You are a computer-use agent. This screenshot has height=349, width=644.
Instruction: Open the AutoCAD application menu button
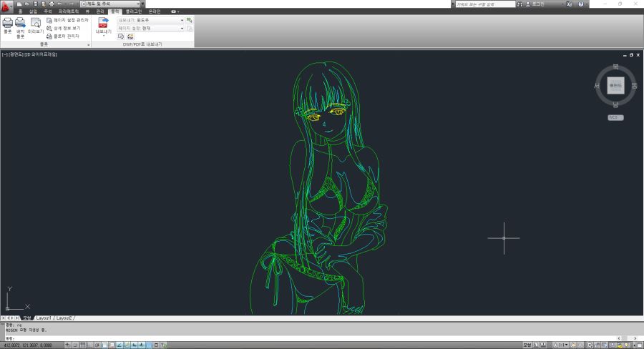click(6, 6)
